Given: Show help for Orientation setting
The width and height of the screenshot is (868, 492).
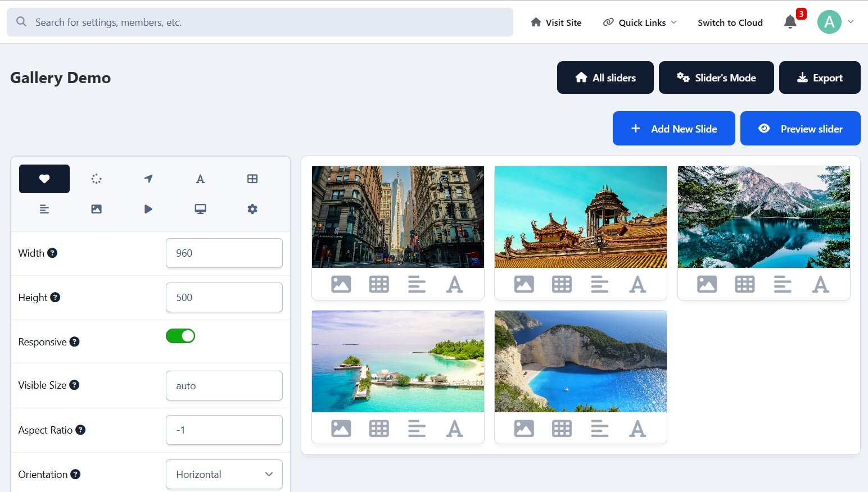Looking at the screenshot, I should click(x=75, y=474).
